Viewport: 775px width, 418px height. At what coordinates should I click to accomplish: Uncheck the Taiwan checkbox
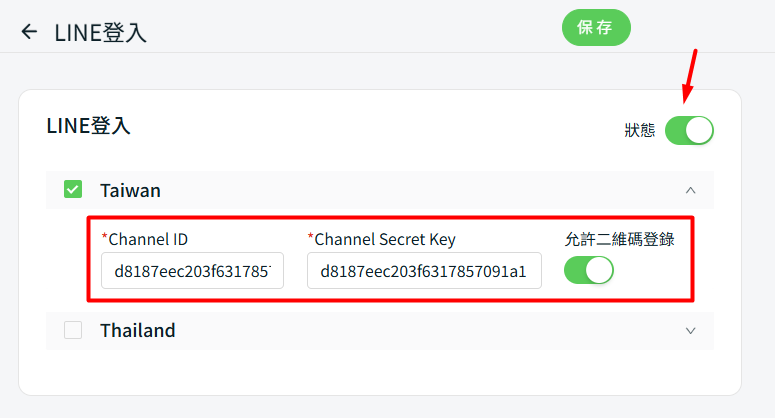pos(73,189)
